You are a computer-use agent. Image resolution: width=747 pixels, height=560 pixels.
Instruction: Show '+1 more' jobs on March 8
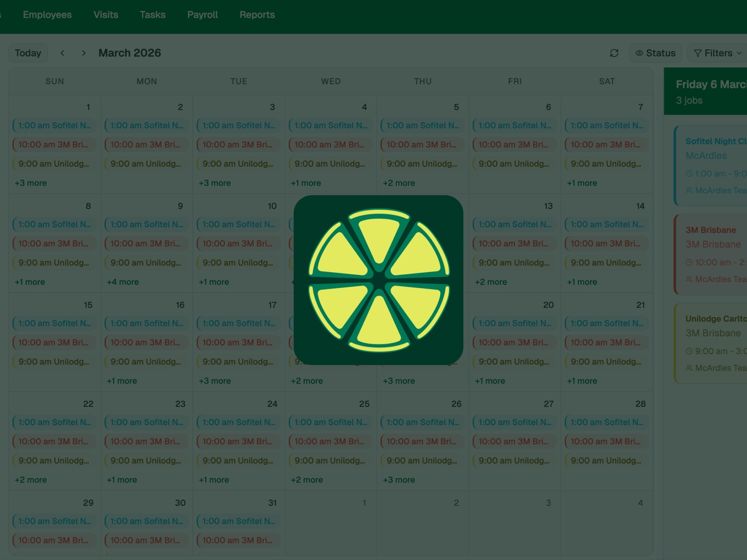(x=30, y=282)
